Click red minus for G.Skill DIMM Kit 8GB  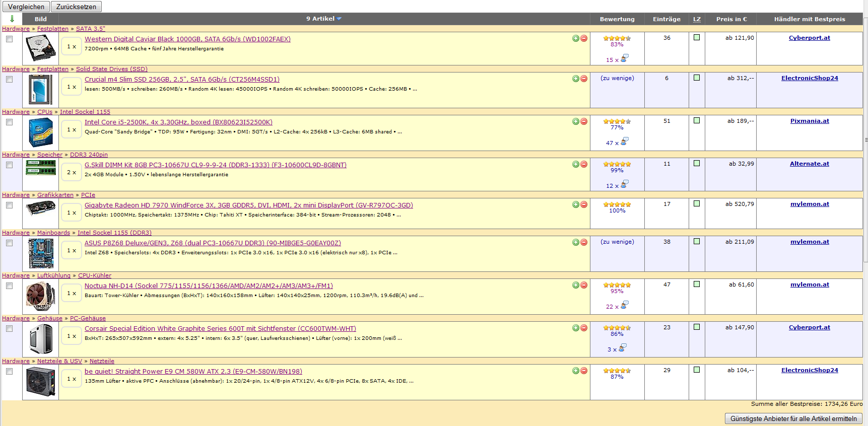[584, 164]
